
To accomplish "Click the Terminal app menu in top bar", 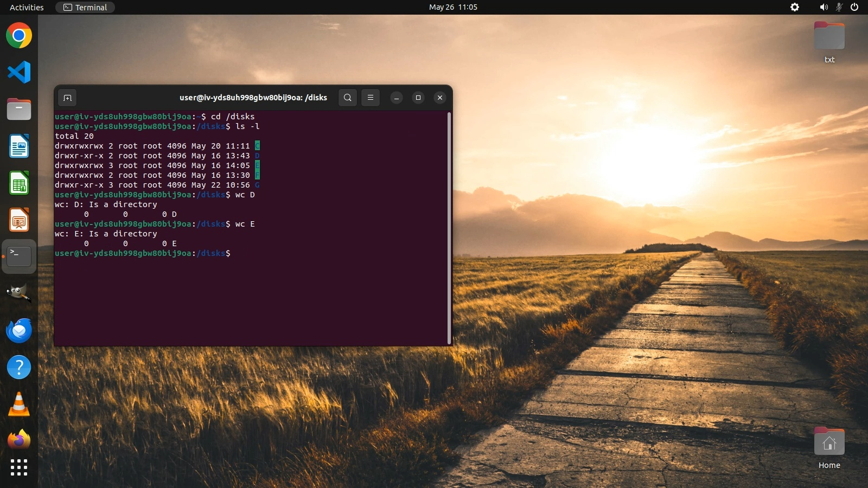I will click(x=85, y=7).
